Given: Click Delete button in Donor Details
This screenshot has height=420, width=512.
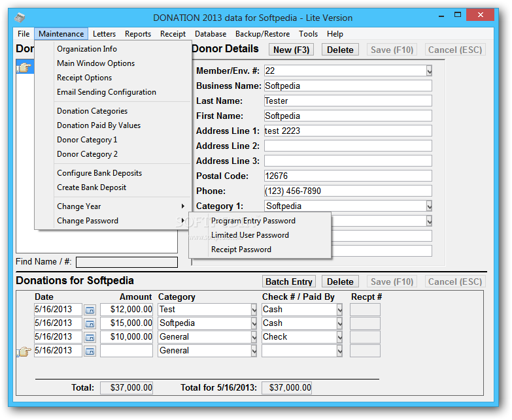Looking at the screenshot, I should tap(340, 50).
